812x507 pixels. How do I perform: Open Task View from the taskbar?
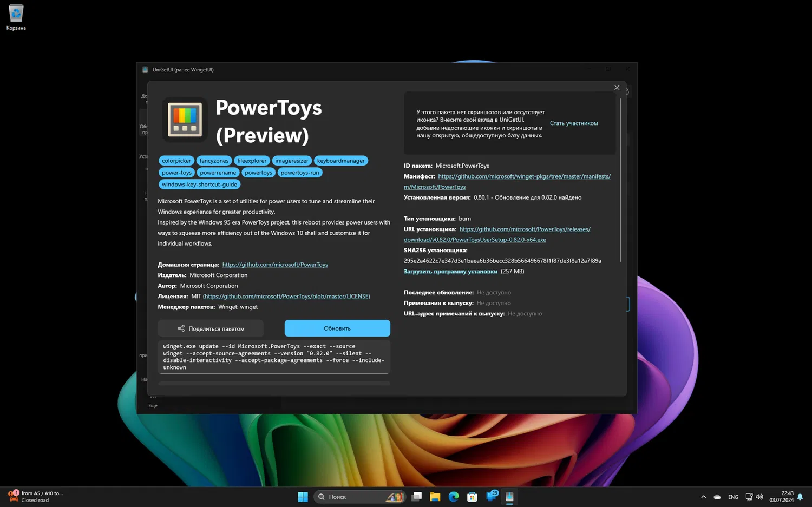click(416, 497)
